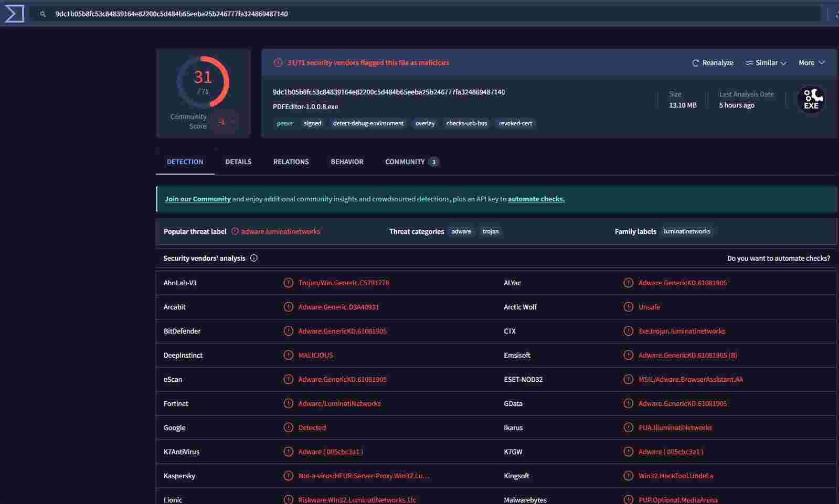Click the 31/71 detection score gauge
Screen dimensions: 839x504
coord(203,82)
